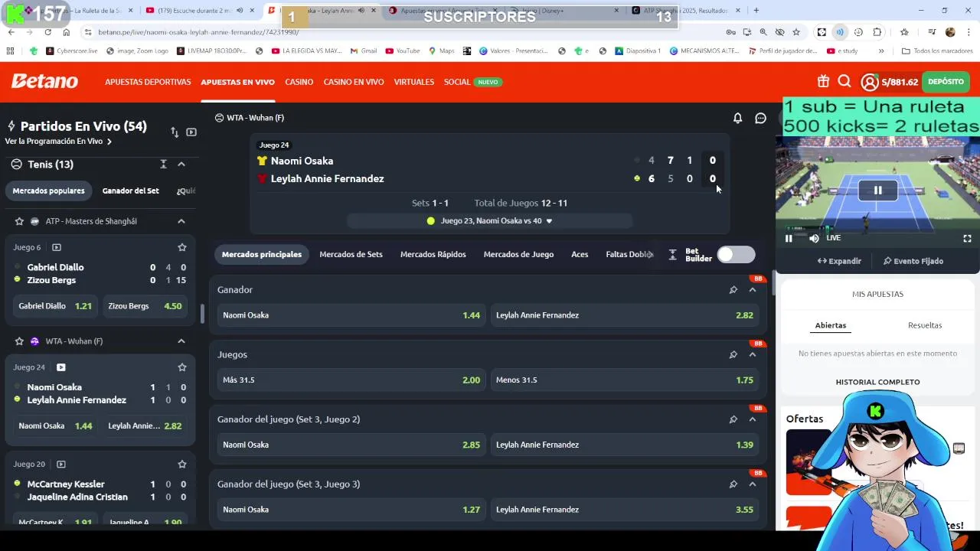Click Expandir under the video
This screenshot has width=980, height=551.
pos(839,261)
